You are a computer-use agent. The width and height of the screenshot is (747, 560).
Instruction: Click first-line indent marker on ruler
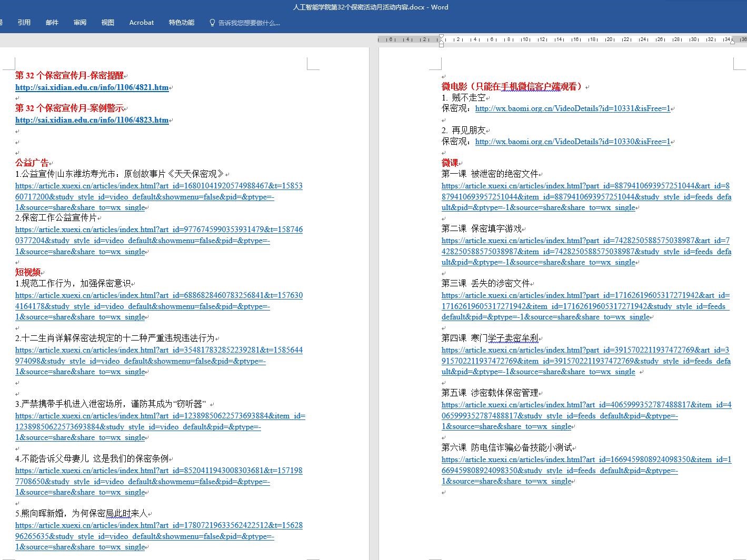pyautogui.click(x=441, y=36)
